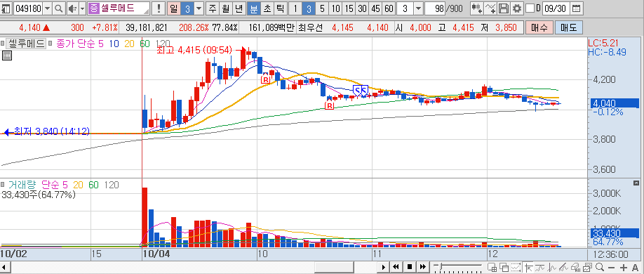The width and height of the screenshot is (644, 274).
Task: Click the play replay button
Action: point(383,266)
